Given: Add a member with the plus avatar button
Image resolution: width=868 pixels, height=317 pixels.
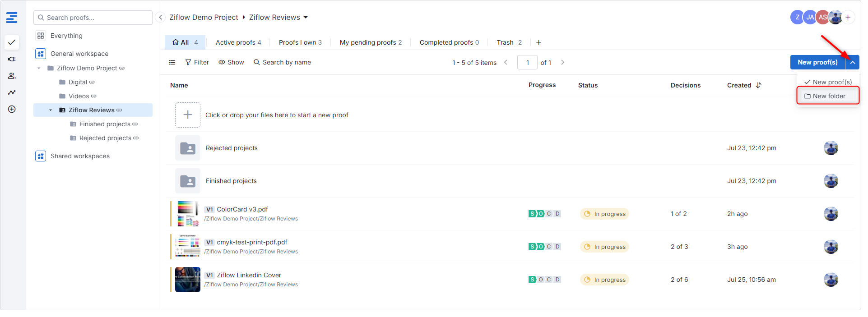Looking at the screenshot, I should [x=848, y=17].
